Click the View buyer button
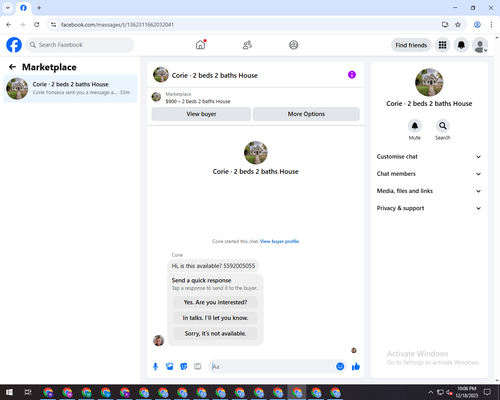This screenshot has height=400, width=500. pyautogui.click(x=201, y=114)
